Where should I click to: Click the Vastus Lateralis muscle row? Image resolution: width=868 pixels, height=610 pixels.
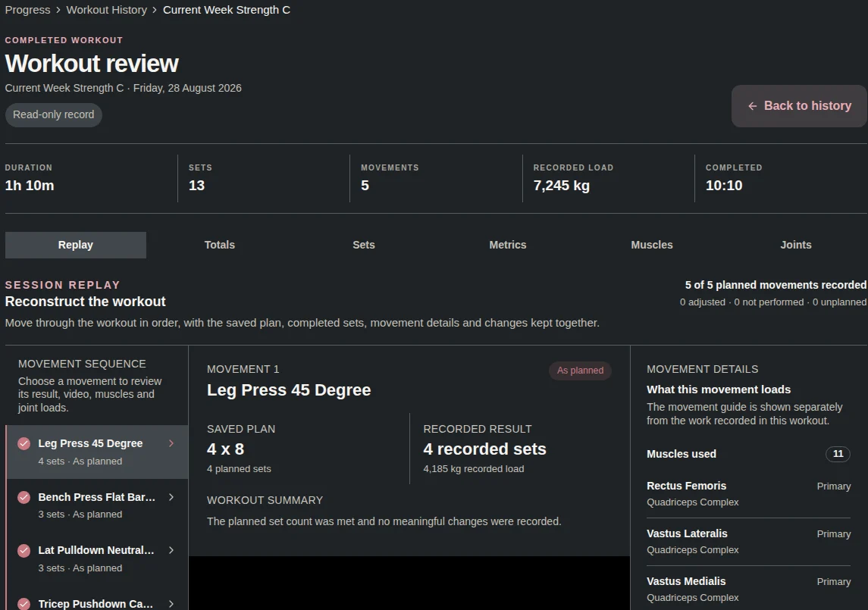tap(748, 541)
